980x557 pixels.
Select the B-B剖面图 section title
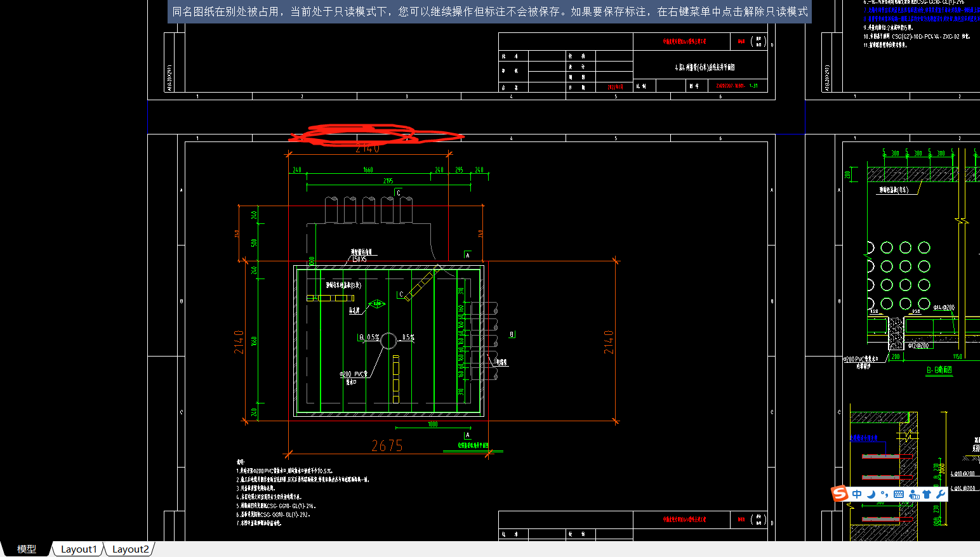pyautogui.click(x=939, y=370)
